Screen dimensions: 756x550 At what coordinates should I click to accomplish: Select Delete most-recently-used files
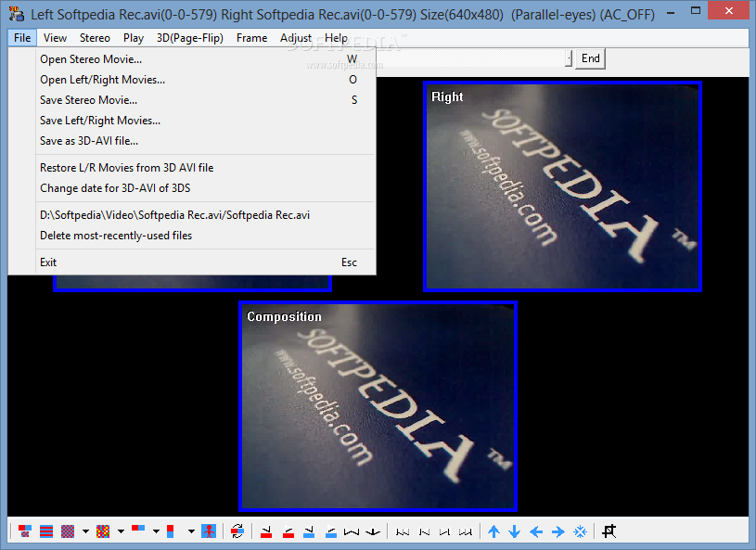coord(192,236)
